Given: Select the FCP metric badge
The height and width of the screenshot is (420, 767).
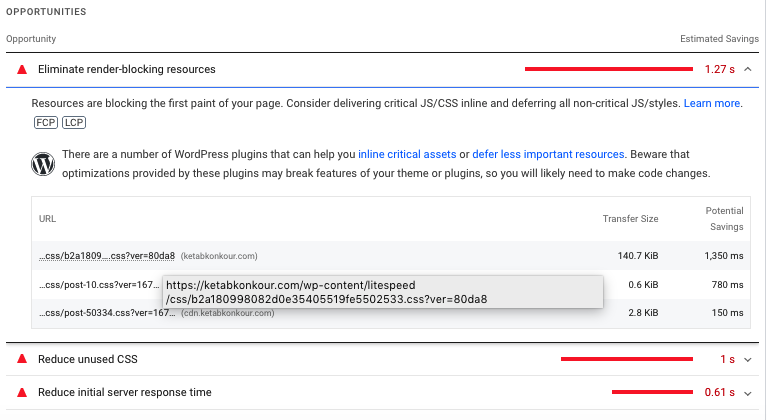Looking at the screenshot, I should tap(46, 122).
